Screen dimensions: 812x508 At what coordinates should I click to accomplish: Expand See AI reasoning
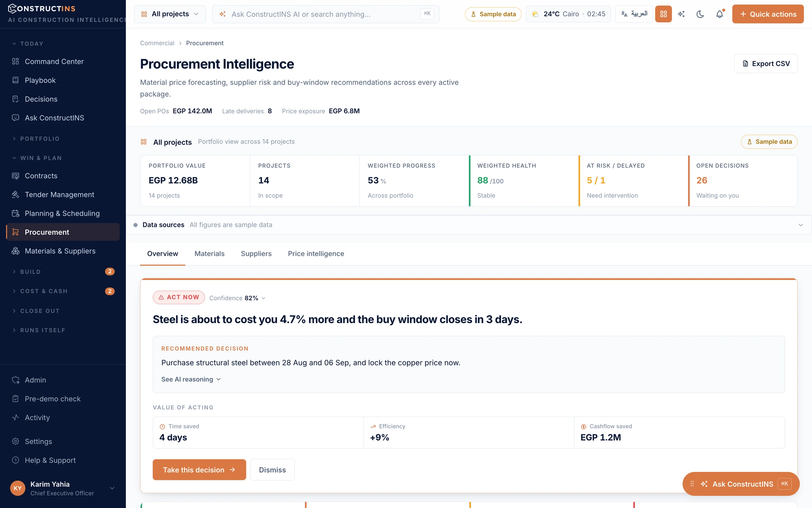pyautogui.click(x=191, y=379)
